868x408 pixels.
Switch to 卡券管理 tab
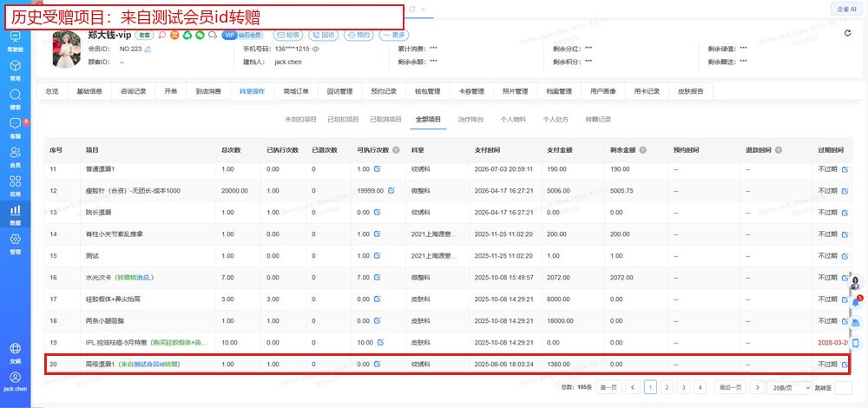pyautogui.click(x=471, y=92)
